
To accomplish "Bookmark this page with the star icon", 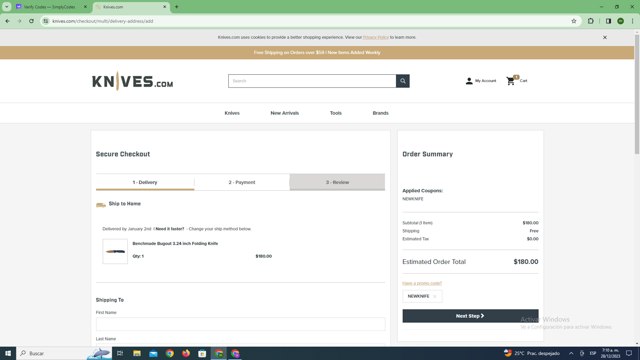I will (x=573, y=21).
